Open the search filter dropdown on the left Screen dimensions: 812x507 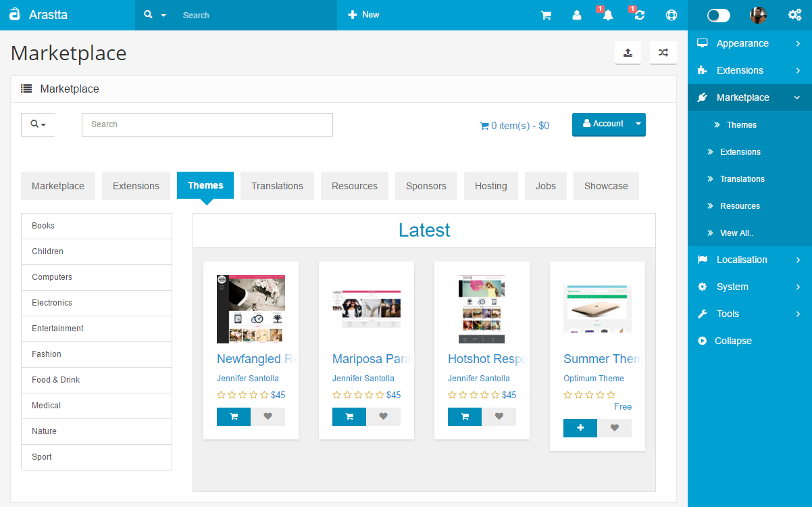point(37,124)
